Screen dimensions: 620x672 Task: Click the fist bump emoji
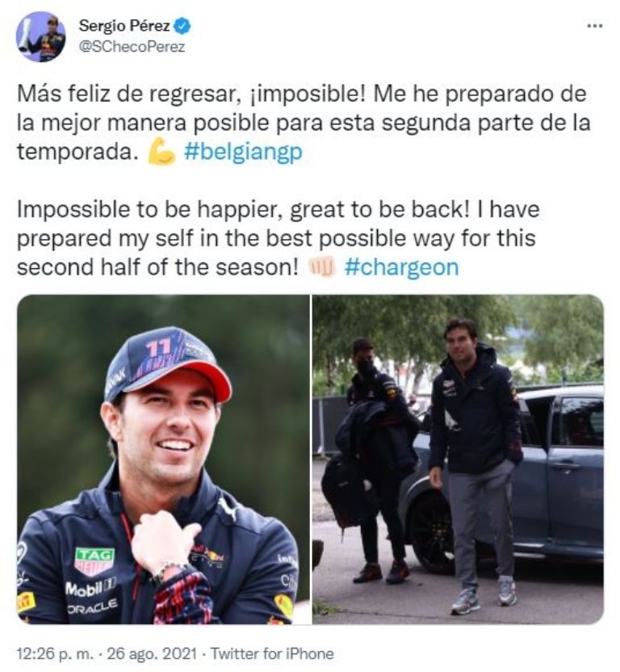coord(321,267)
